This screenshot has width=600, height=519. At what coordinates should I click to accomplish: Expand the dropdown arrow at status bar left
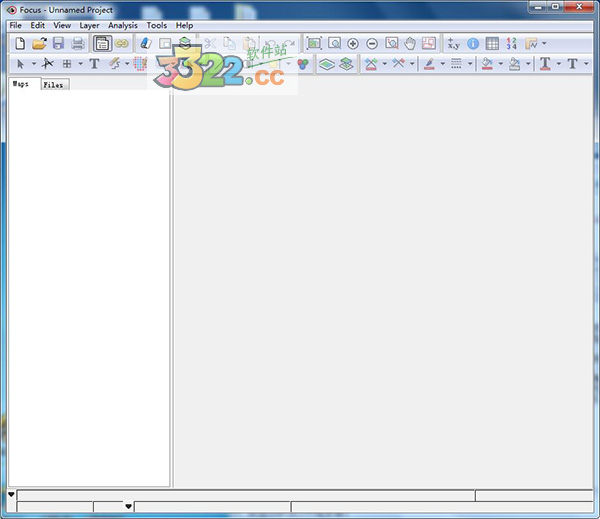pos(11,495)
